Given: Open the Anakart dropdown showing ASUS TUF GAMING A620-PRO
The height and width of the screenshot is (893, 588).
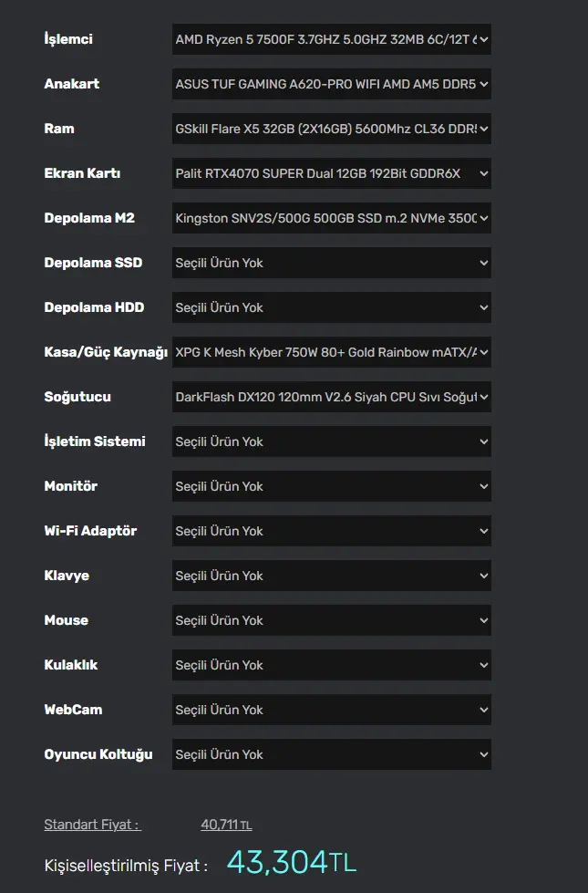Looking at the screenshot, I should pyautogui.click(x=331, y=84).
